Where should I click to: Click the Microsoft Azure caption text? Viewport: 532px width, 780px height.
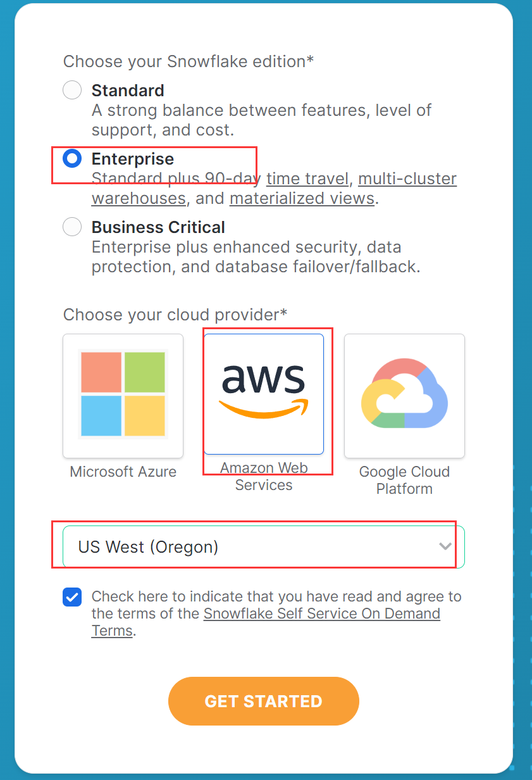(x=123, y=472)
